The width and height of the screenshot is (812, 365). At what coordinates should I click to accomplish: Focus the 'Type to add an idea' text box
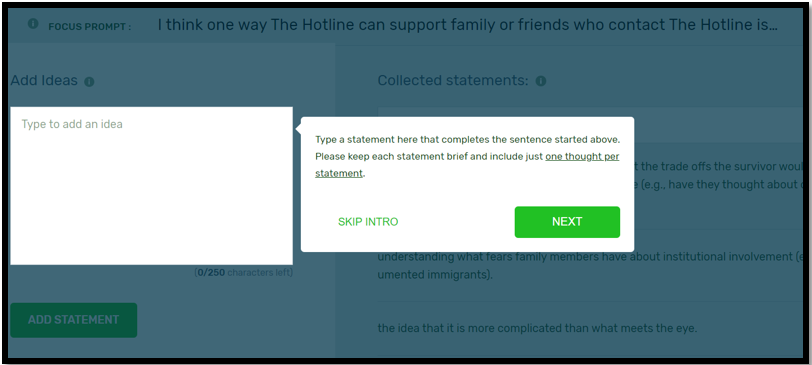[x=151, y=185]
